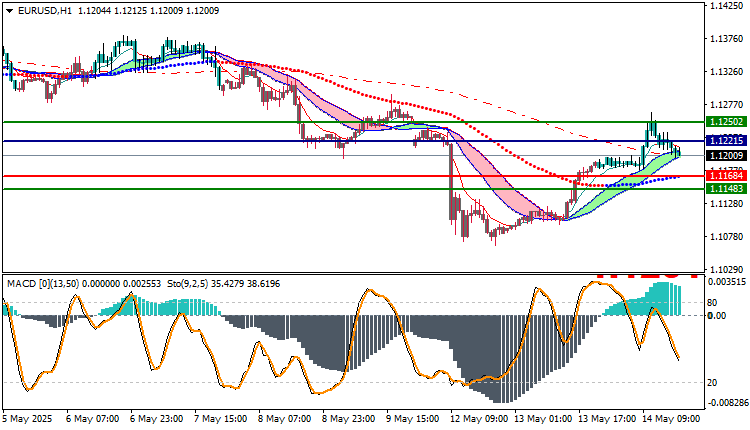The height and width of the screenshot is (430, 750).
Task: Click the 1.13760 price scale value
Action: click(727, 39)
